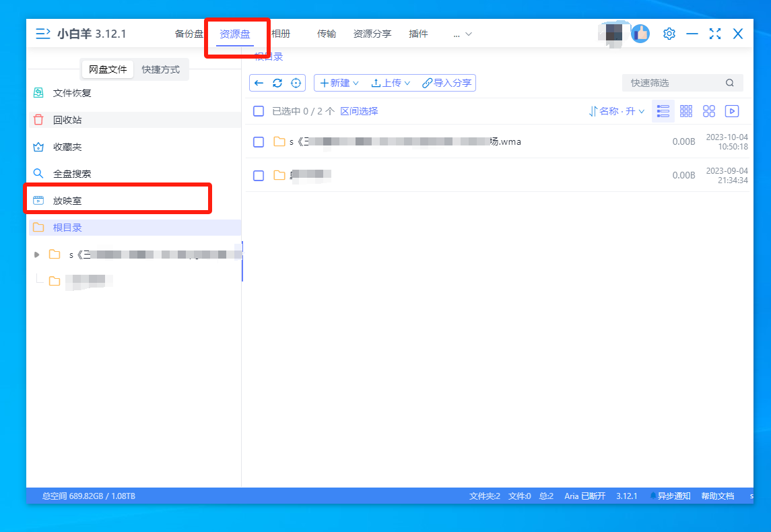771x532 pixels.
Task: Toggle the fullscreen icon
Action: point(715,34)
